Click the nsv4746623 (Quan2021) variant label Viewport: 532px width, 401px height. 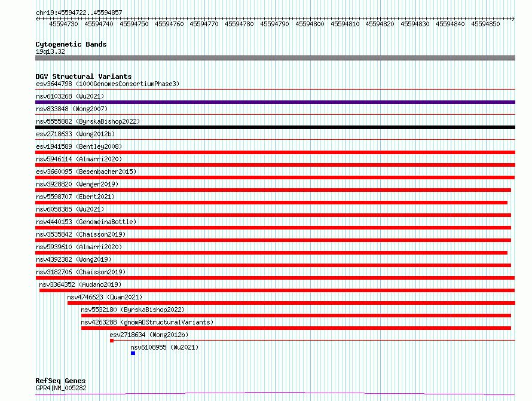point(105,297)
